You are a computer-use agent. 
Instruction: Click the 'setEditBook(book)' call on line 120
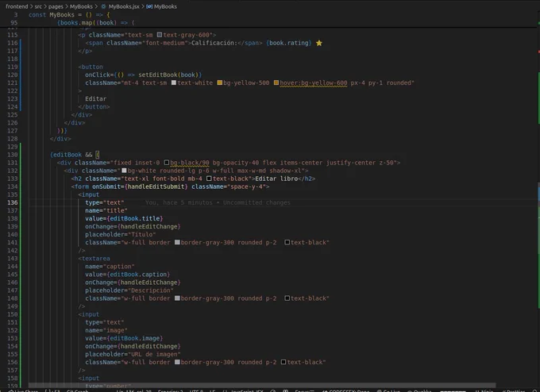[168, 75]
